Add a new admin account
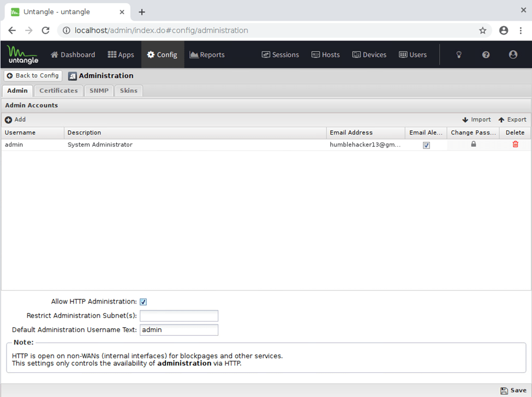 coord(15,120)
